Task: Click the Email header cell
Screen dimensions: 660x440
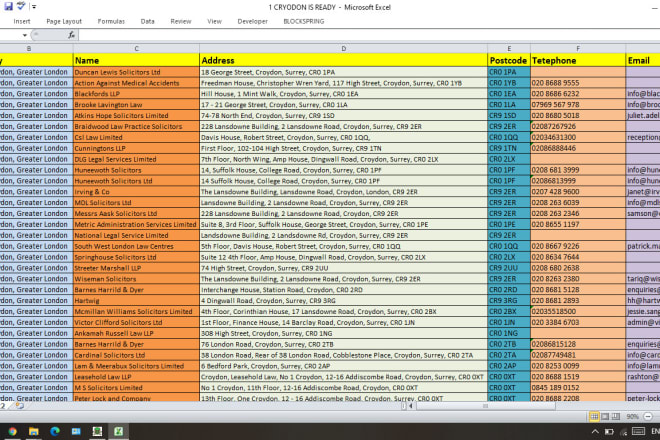Action: click(x=643, y=60)
